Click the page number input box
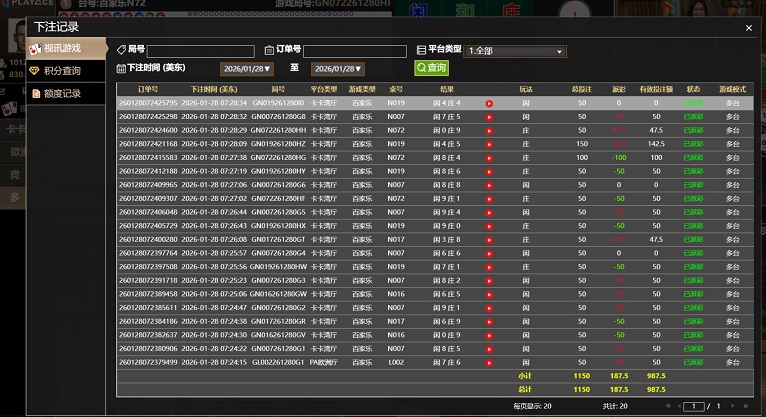Viewport: 766px width, 417px height. point(695,406)
